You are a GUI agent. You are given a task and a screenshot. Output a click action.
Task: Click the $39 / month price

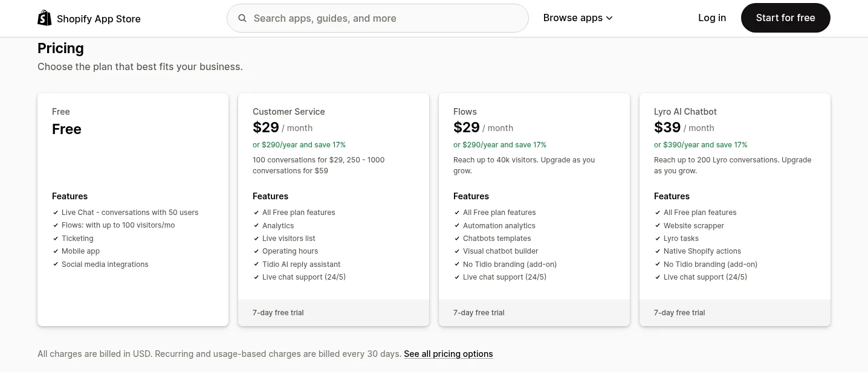684,127
